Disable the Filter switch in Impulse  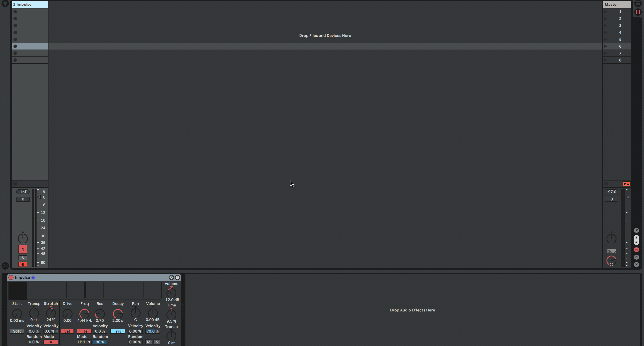coord(84,331)
